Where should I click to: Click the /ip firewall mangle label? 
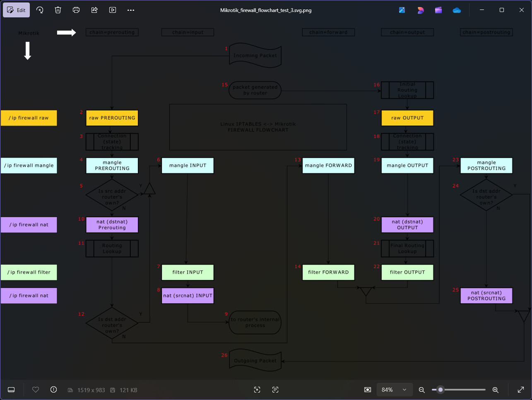(29, 165)
